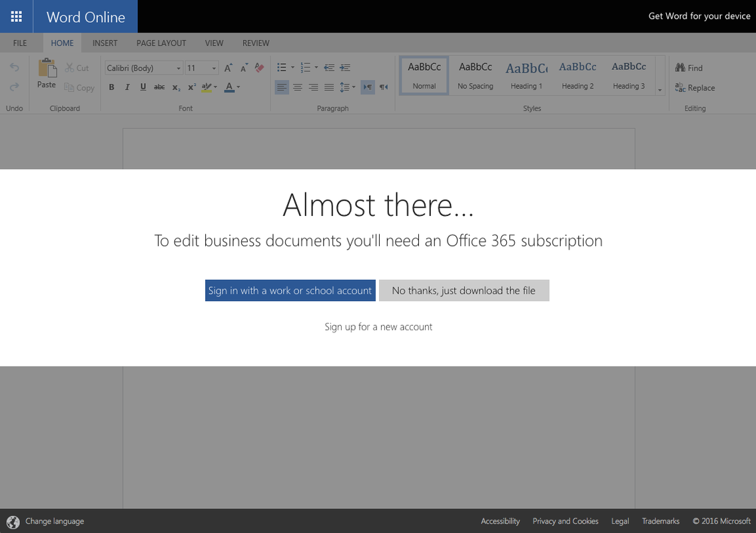Click Sign in with work or school account
The width and height of the screenshot is (756, 533).
290,290
